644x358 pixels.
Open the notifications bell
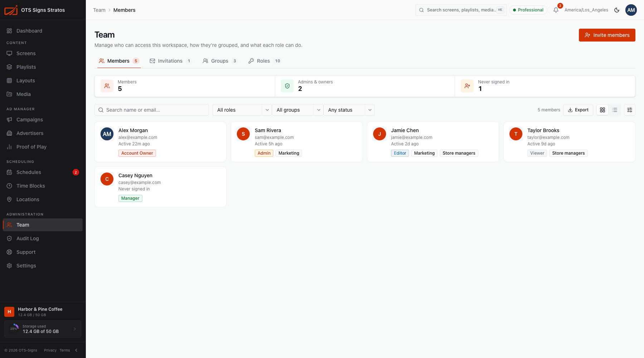556,10
